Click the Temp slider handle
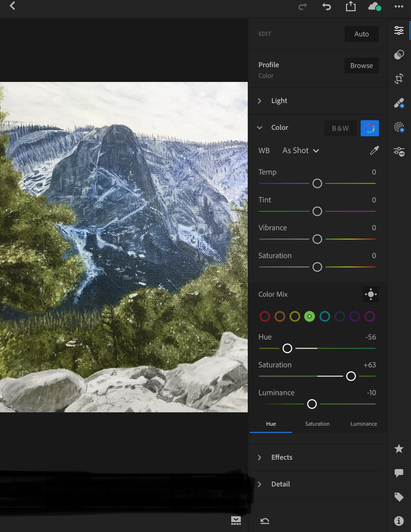Screen dimensions: 411x532 click(317, 183)
